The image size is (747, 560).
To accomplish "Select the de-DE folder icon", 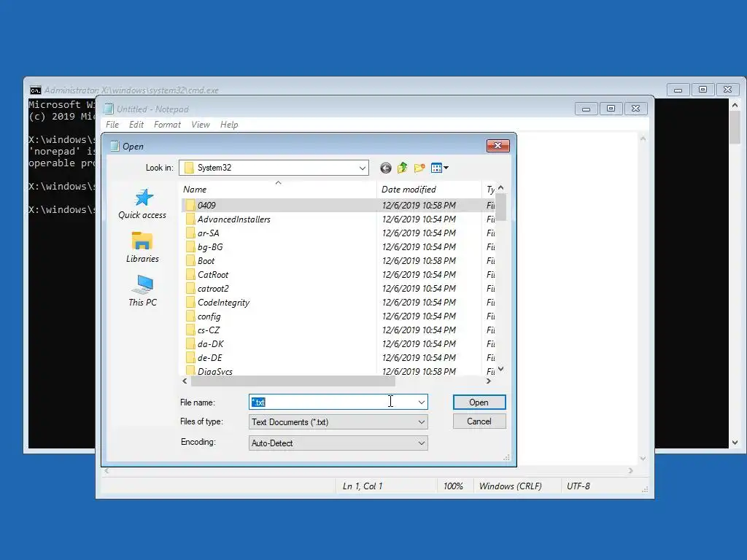I will (x=190, y=357).
